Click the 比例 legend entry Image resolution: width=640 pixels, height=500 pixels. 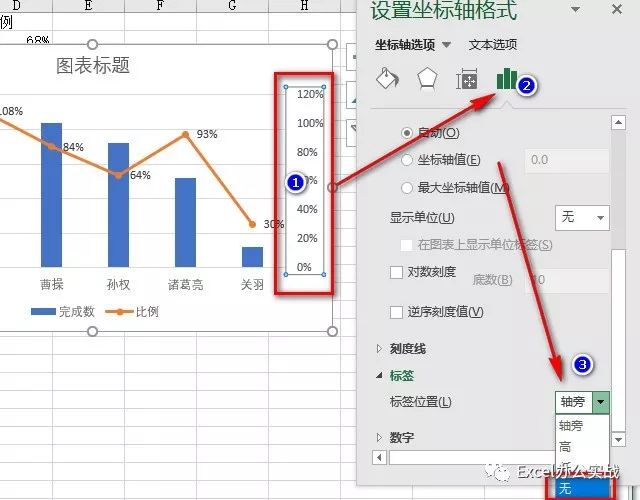pos(132,312)
